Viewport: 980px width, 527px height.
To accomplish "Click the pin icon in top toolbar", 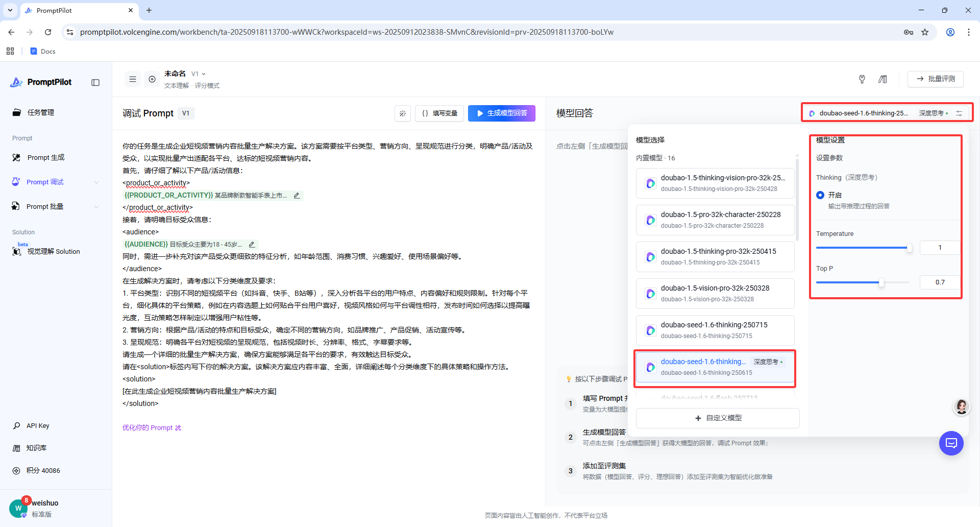I will click(x=862, y=79).
